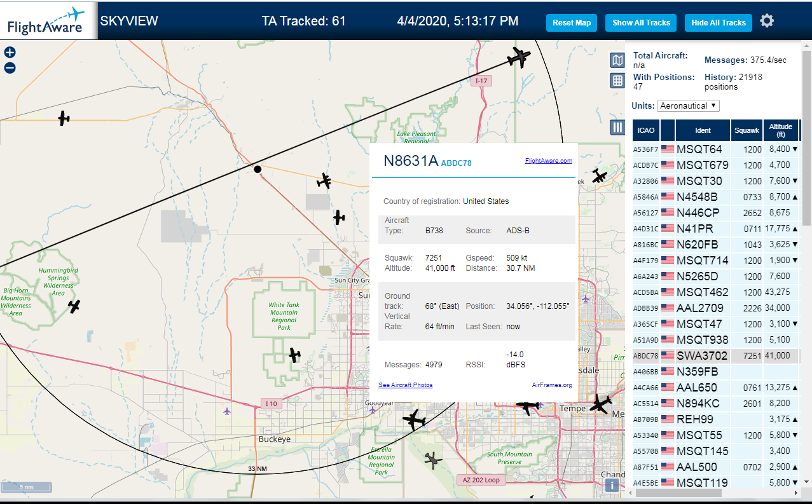
Task: Select the N4548B row
Action: coord(715,197)
